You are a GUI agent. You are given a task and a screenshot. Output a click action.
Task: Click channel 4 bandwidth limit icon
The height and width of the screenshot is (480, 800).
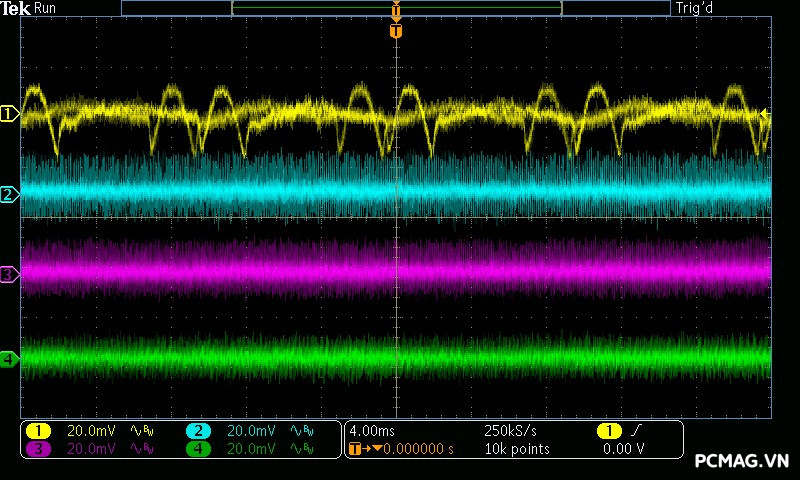click(x=301, y=449)
